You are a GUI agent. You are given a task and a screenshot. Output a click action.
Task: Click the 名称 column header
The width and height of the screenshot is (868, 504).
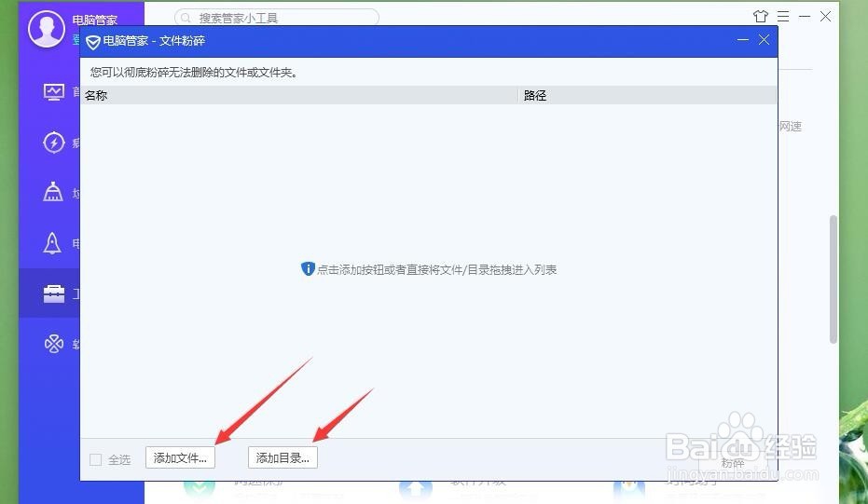(299, 95)
